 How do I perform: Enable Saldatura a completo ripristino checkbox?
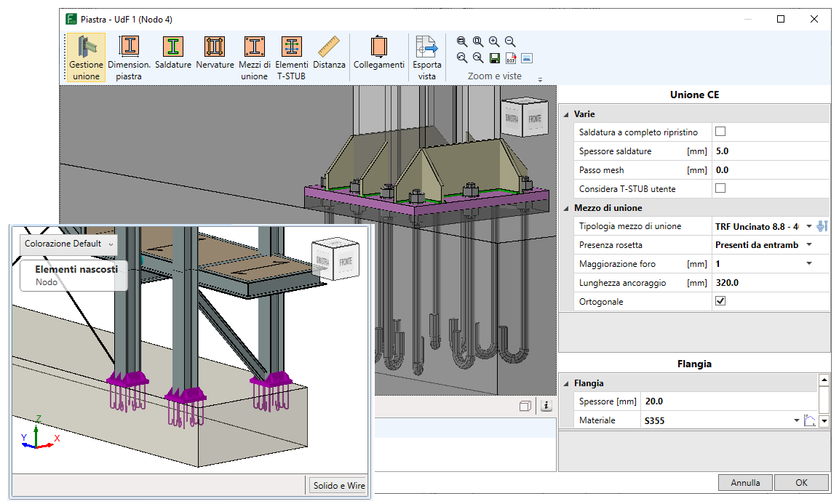(x=720, y=132)
